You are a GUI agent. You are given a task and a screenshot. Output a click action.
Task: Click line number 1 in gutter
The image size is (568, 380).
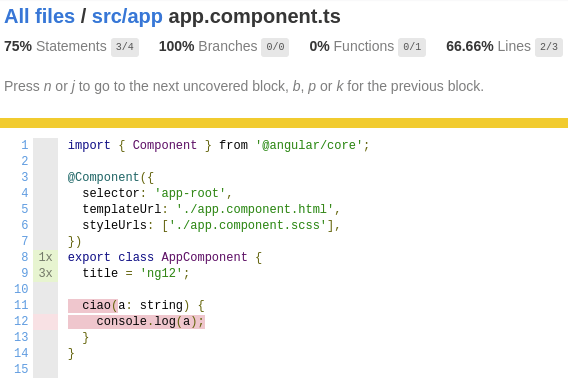(x=25, y=145)
